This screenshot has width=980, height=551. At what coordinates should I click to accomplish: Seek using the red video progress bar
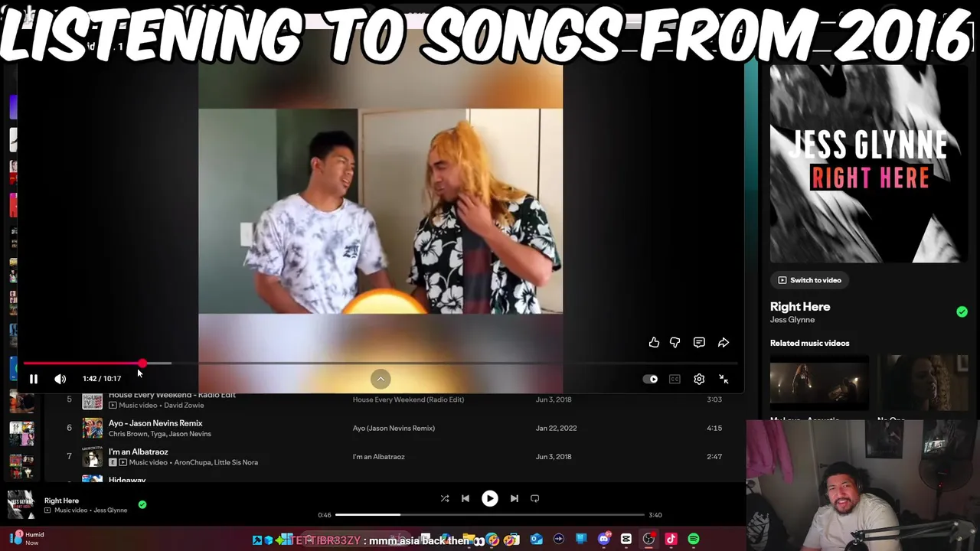pos(380,364)
